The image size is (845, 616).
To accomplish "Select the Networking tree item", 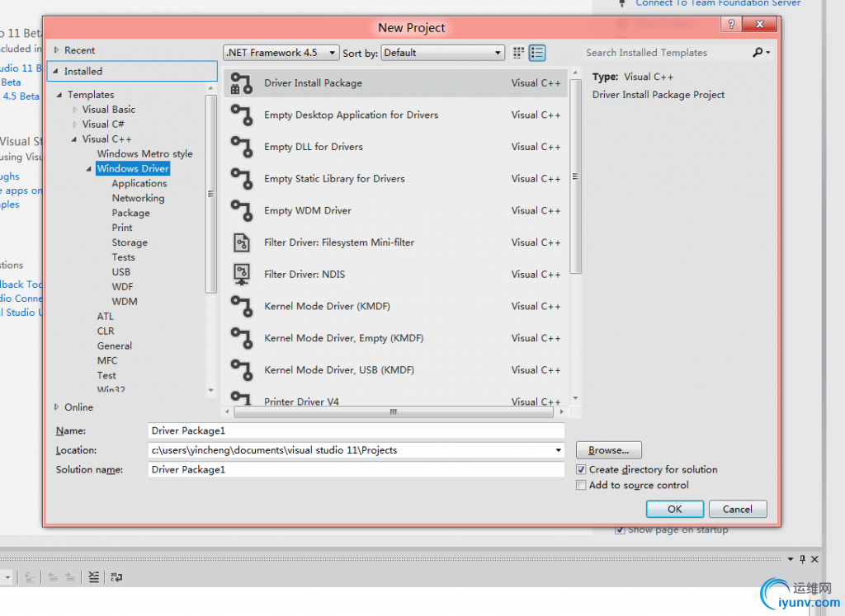I will (x=139, y=198).
